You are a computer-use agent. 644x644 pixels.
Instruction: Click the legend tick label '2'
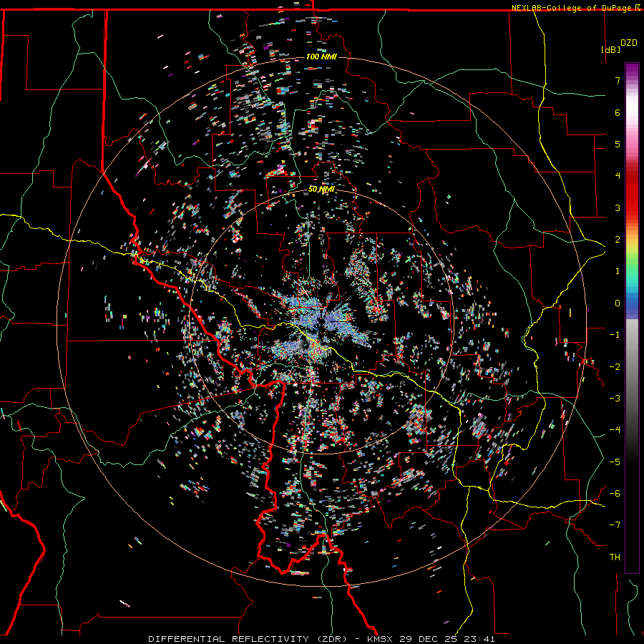pyautogui.click(x=618, y=240)
